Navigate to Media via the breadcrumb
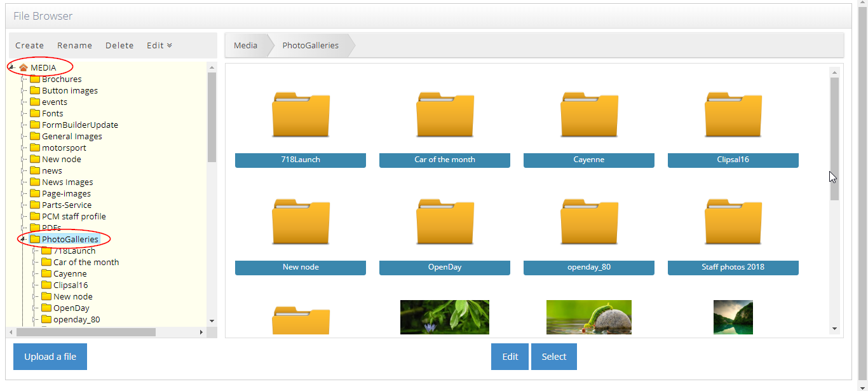868x391 pixels. pyautogui.click(x=245, y=45)
